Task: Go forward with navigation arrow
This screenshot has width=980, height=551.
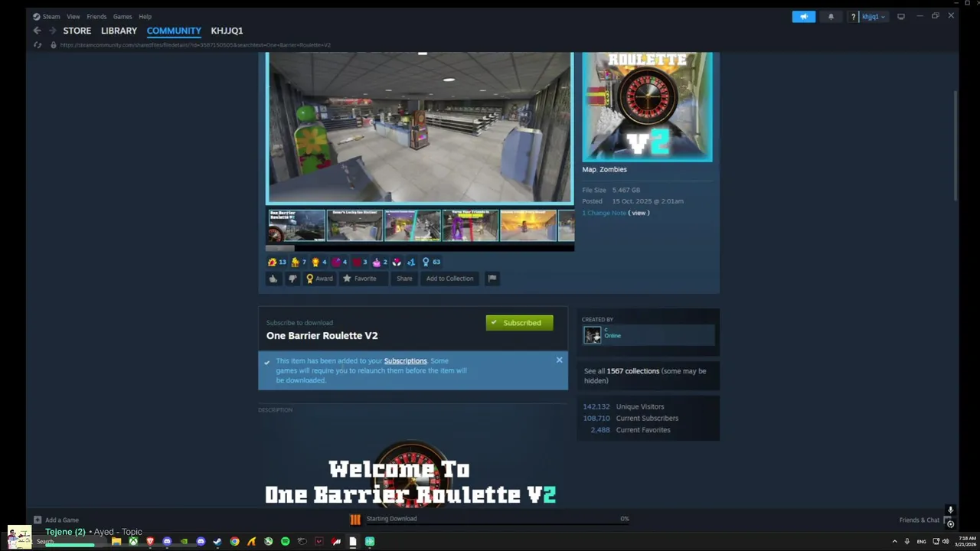Action: point(53,31)
